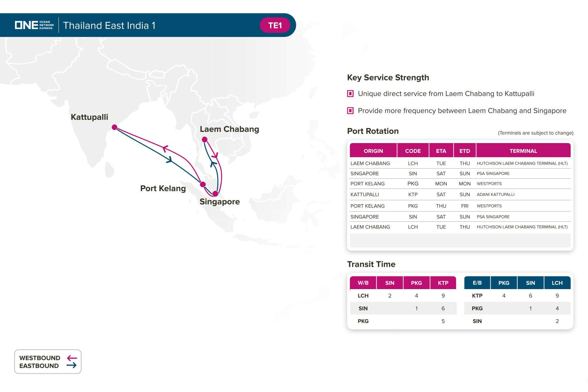Screen dimensions: 588x392
Task: Click bullet icon beside Unique direct service
Action: [x=350, y=94]
